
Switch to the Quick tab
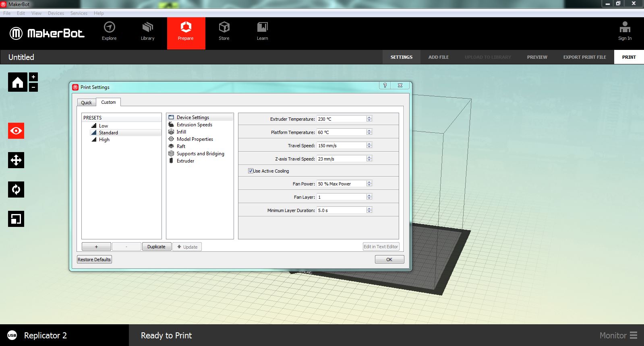point(87,103)
